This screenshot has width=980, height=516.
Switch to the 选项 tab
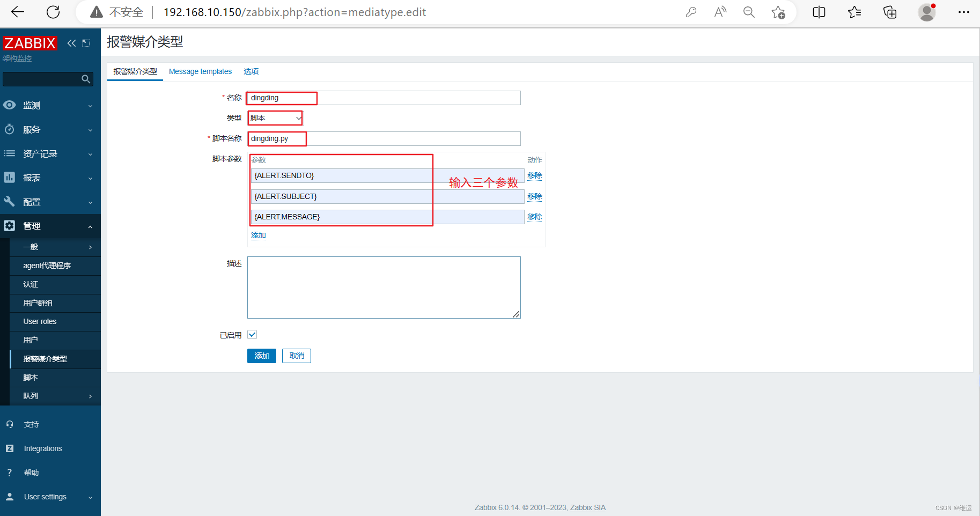click(x=251, y=71)
